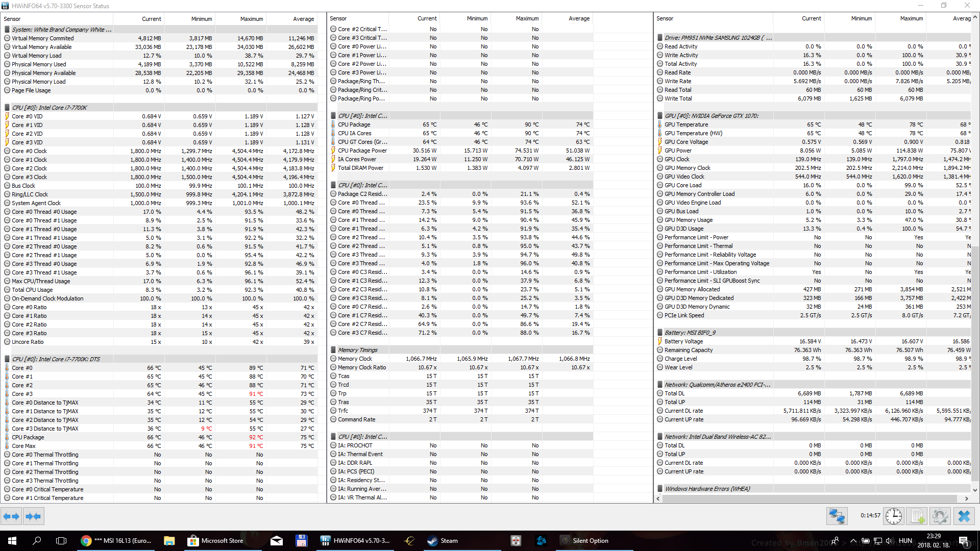The height and width of the screenshot is (551, 980).
Task: Select the GPU Core Voltage row
Action: (x=813, y=142)
